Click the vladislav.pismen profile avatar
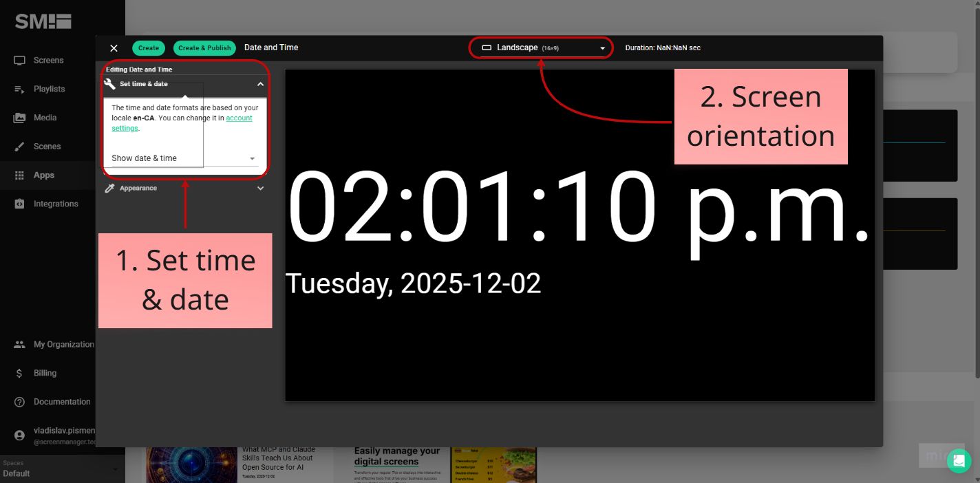Image resolution: width=980 pixels, height=483 pixels. (19, 435)
